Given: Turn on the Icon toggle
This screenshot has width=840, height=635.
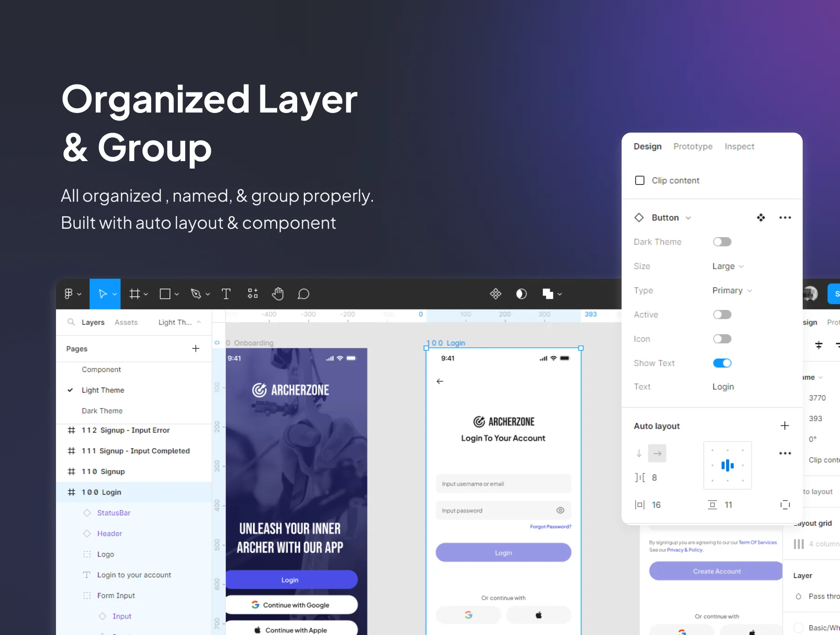Looking at the screenshot, I should coord(722,339).
